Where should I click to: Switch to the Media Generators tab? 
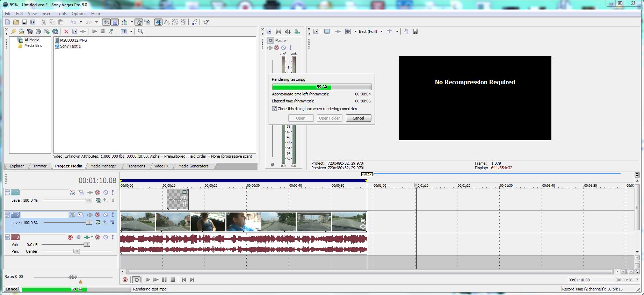(x=193, y=166)
